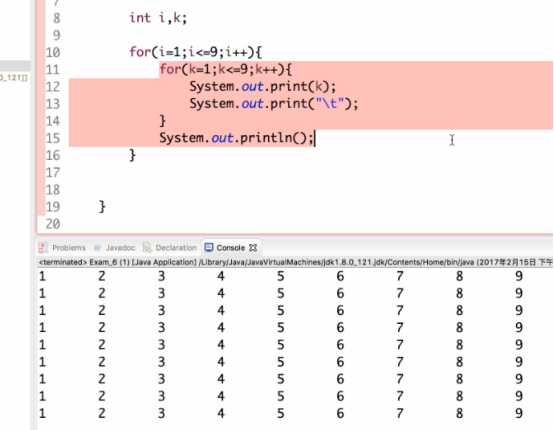
Task: Click the Console tab label
Action: tap(230, 248)
